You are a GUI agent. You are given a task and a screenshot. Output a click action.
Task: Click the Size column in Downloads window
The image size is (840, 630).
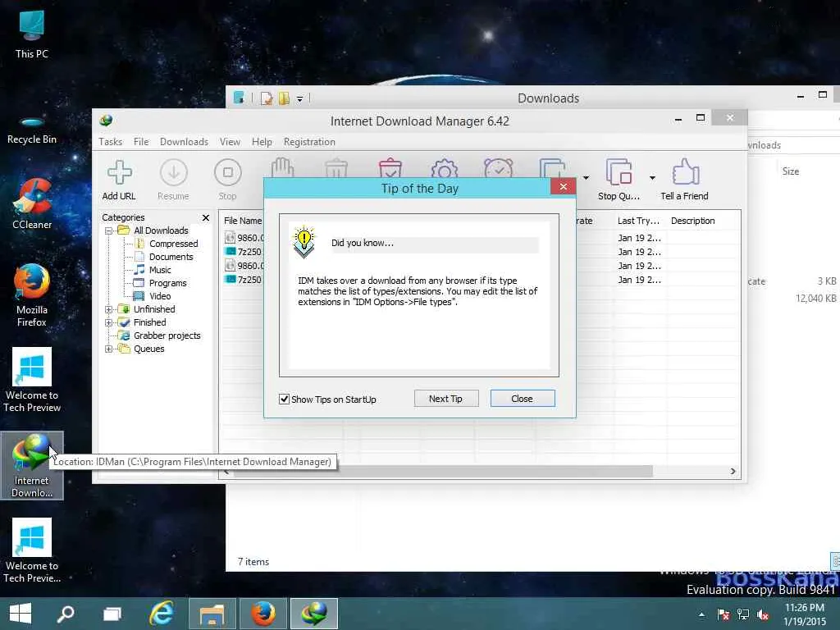(x=791, y=171)
